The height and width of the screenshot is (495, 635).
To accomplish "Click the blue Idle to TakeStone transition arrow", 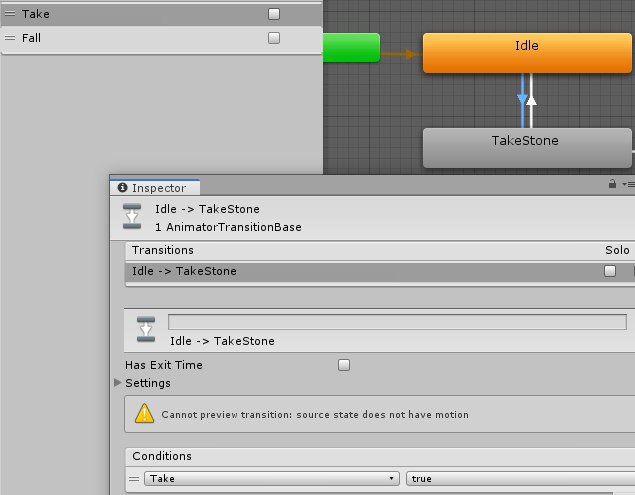I will tap(522, 99).
